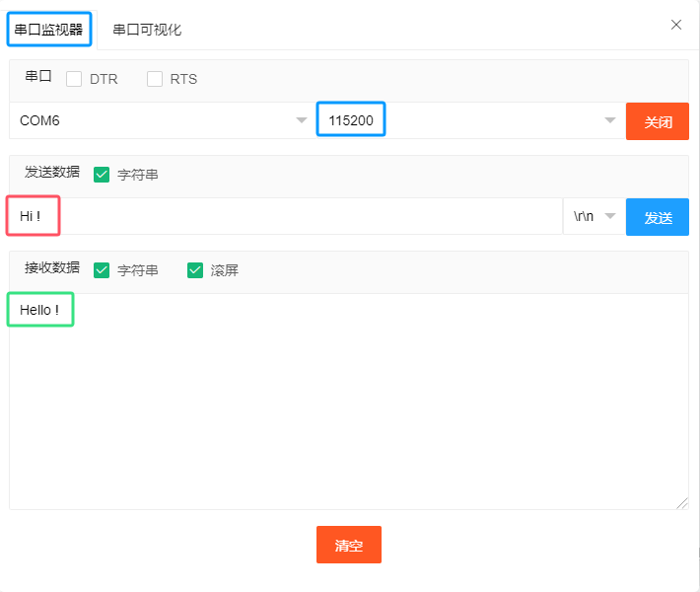Enable the DTR checkbox
The height and width of the screenshot is (592, 700).
pos(74,79)
